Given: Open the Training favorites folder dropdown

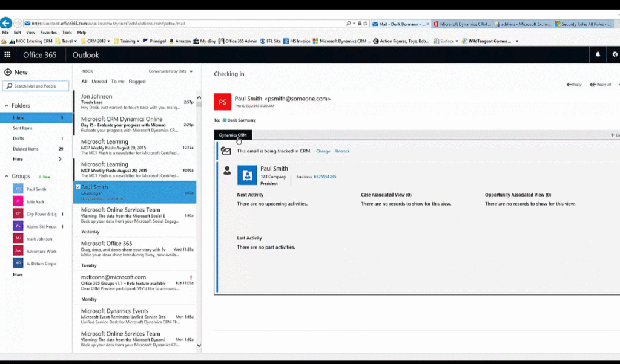Looking at the screenshot, I should point(127,41).
